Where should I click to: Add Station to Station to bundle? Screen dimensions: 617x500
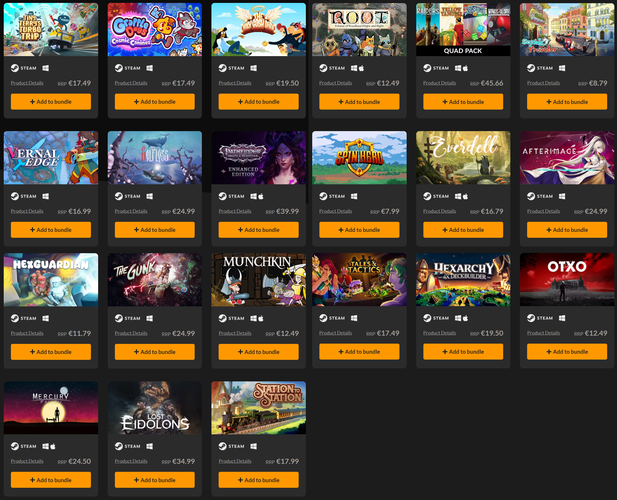pos(259,480)
